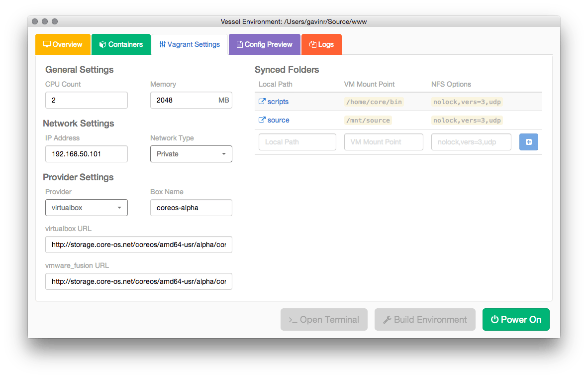Add synced folder with blue plus button
The width and height of the screenshot is (588, 378).
coord(529,142)
